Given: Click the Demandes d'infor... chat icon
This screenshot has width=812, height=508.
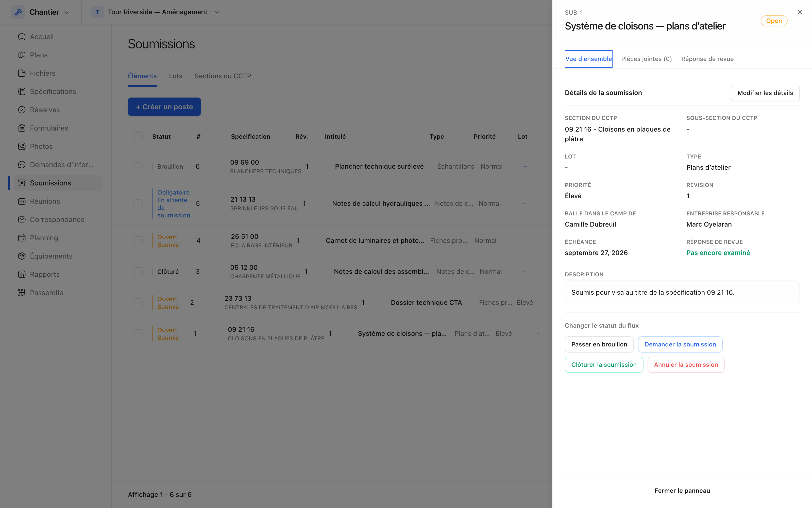Looking at the screenshot, I should pos(22,165).
